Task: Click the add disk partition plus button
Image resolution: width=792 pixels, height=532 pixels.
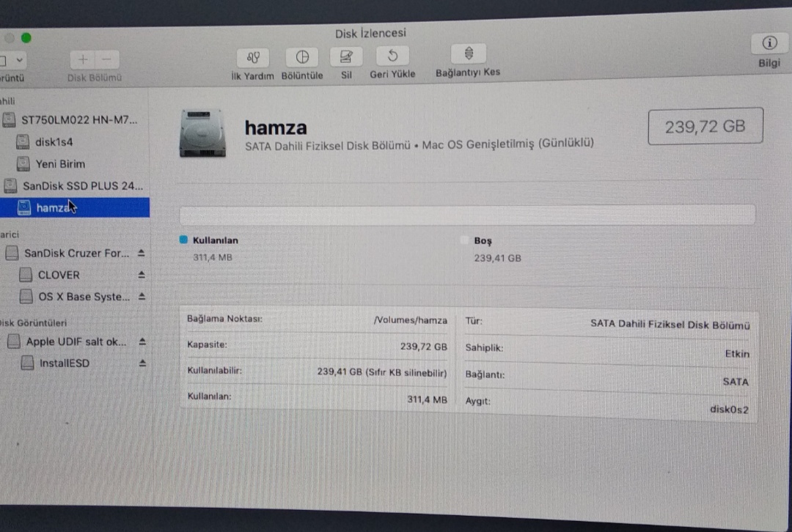Action: [83, 59]
